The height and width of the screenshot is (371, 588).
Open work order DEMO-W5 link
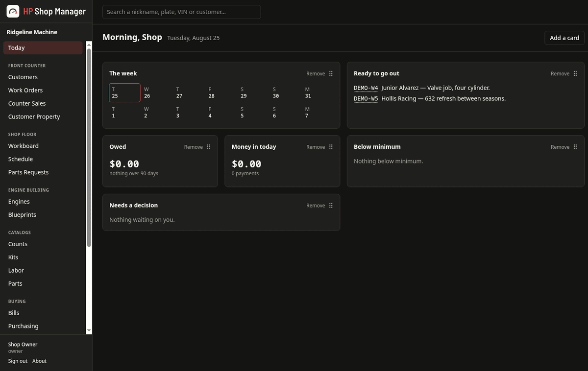click(366, 99)
